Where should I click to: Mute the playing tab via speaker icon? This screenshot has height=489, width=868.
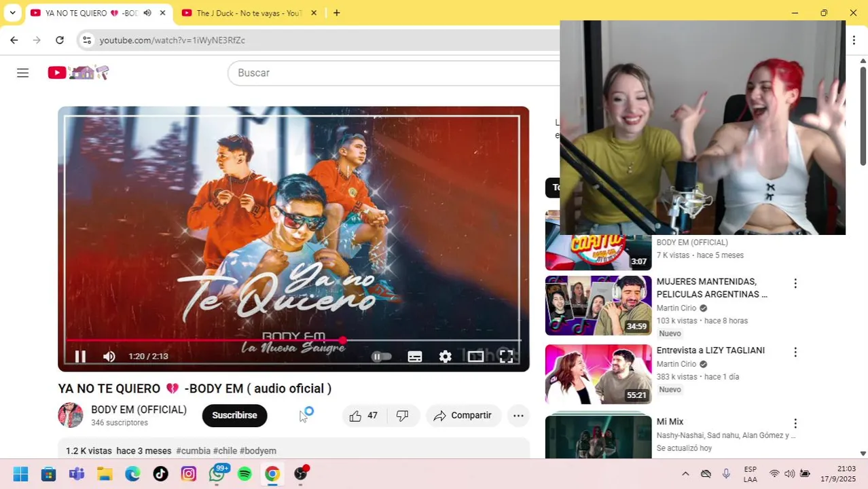point(147,13)
